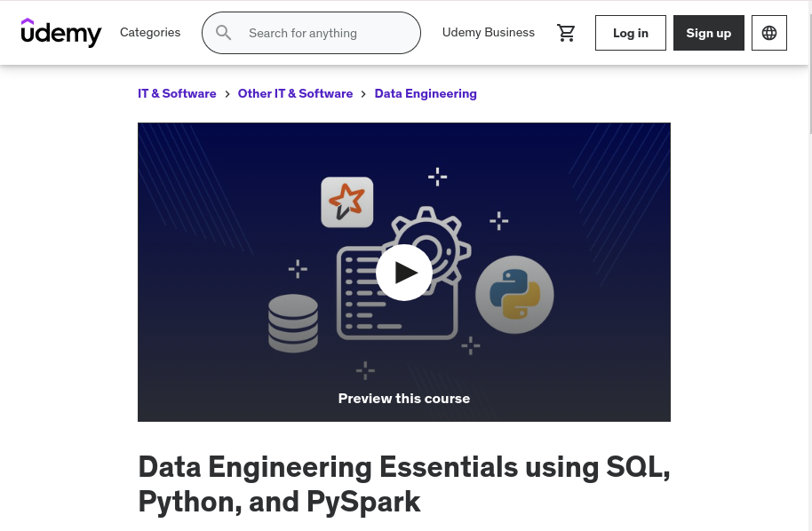This screenshot has height=531, width=812.
Task: Click the breadcrumb chevron after IT & Software
Action: coord(227,93)
